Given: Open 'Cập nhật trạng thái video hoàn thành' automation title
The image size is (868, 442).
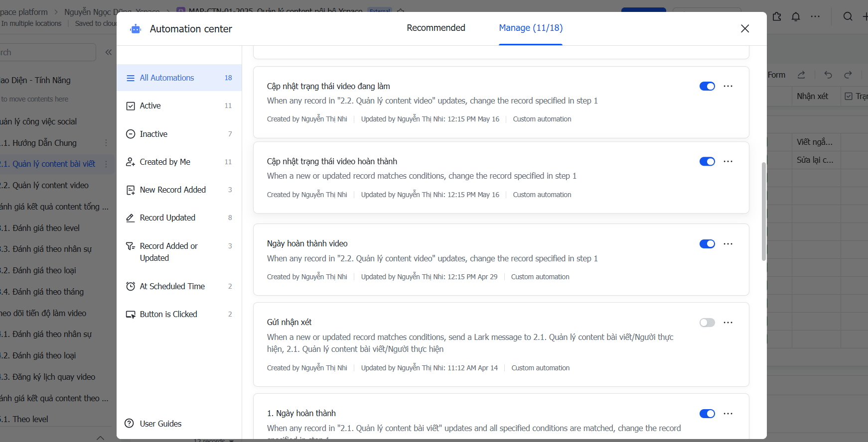Looking at the screenshot, I should (x=332, y=161).
